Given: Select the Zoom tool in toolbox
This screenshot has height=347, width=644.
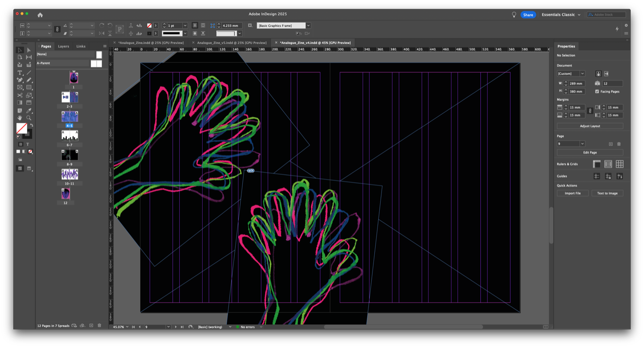Looking at the screenshot, I should tap(29, 118).
